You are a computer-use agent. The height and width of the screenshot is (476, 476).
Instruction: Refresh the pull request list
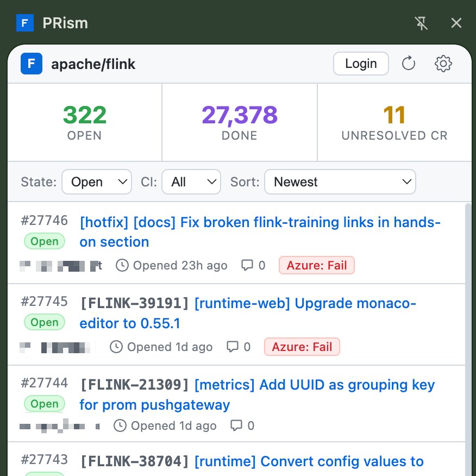point(408,64)
